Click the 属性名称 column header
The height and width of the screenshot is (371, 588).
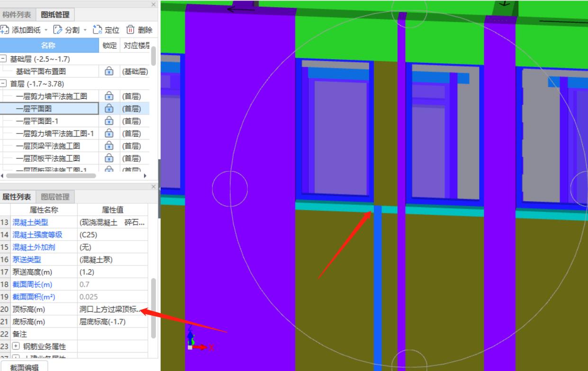click(44, 210)
